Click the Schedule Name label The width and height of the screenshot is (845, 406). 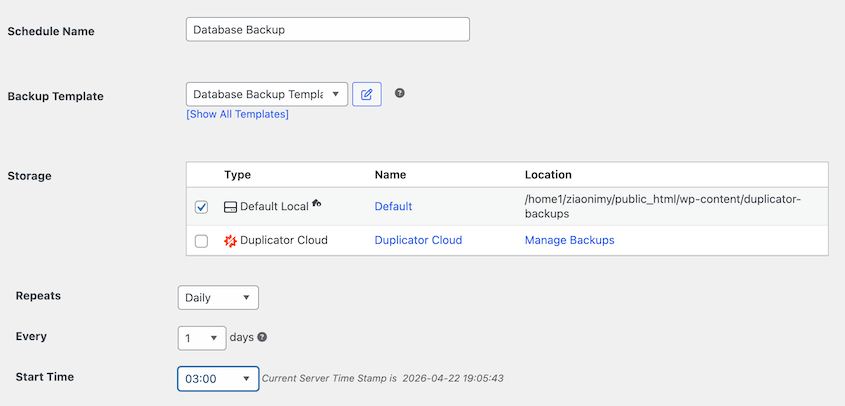51,31
